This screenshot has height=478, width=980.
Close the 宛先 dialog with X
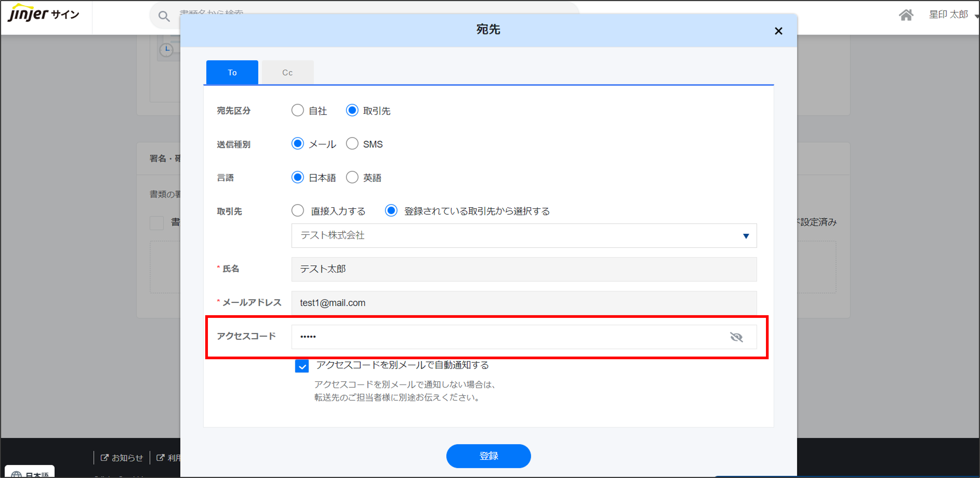point(779,31)
